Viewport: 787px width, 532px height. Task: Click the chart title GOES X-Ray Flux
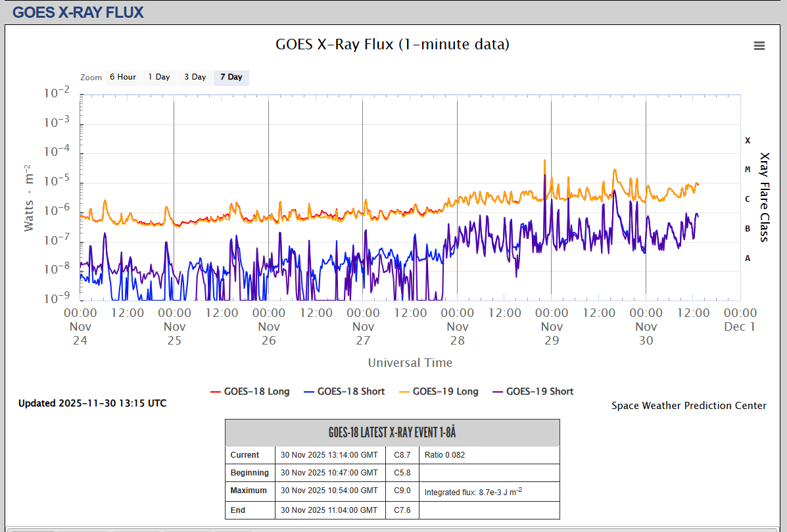click(x=392, y=44)
